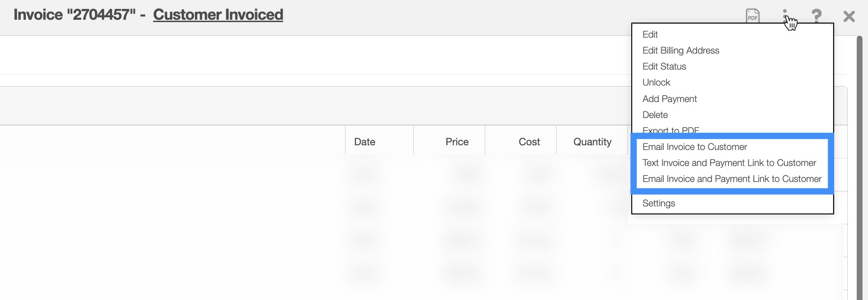Open Settings from the dropdown menu
Screen dimensions: 868x300
tap(659, 203)
